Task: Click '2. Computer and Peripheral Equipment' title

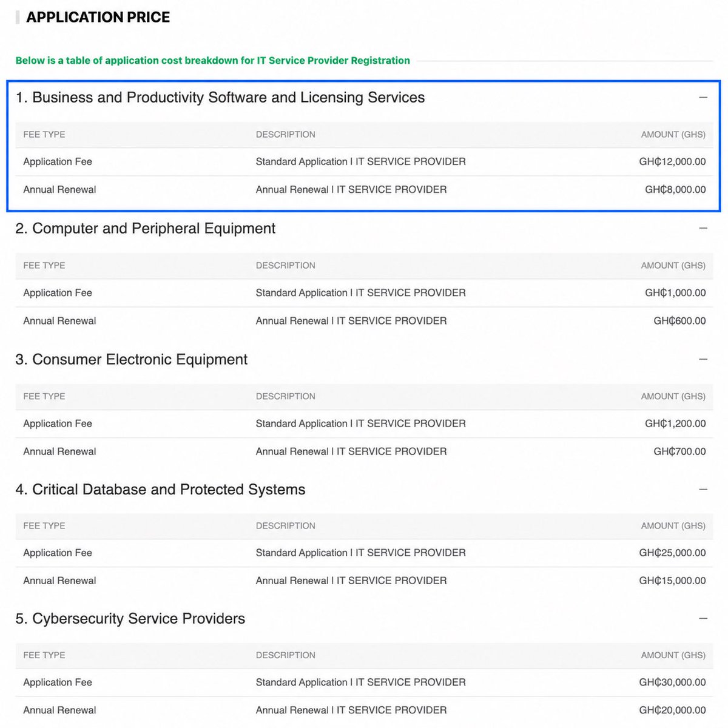Action: 146,229
